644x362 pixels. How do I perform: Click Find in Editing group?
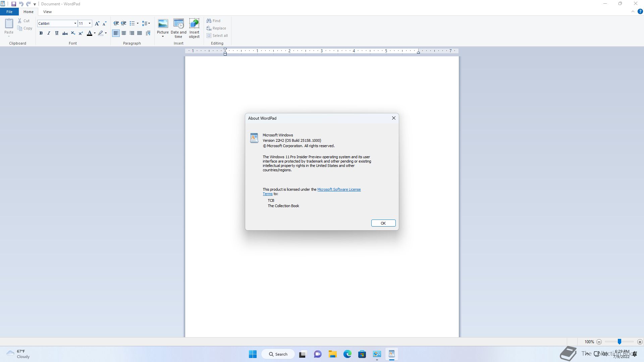[x=213, y=21]
